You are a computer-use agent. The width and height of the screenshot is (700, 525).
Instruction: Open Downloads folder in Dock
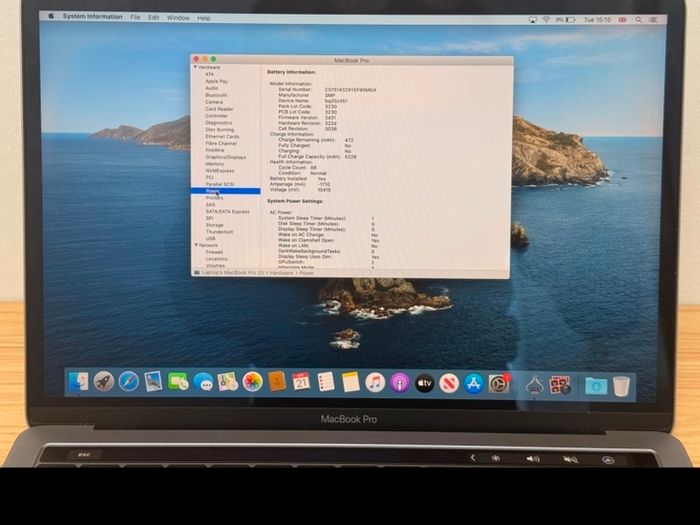596,386
